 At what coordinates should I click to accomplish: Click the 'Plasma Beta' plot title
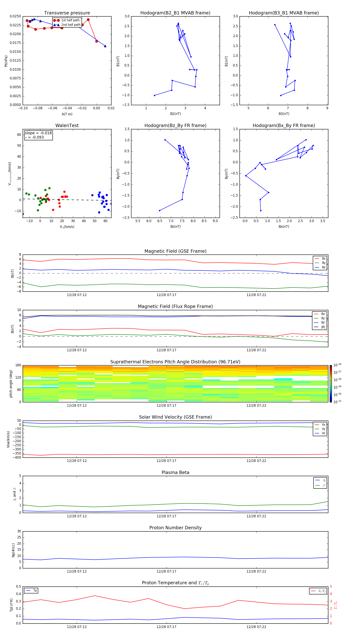coord(175,473)
